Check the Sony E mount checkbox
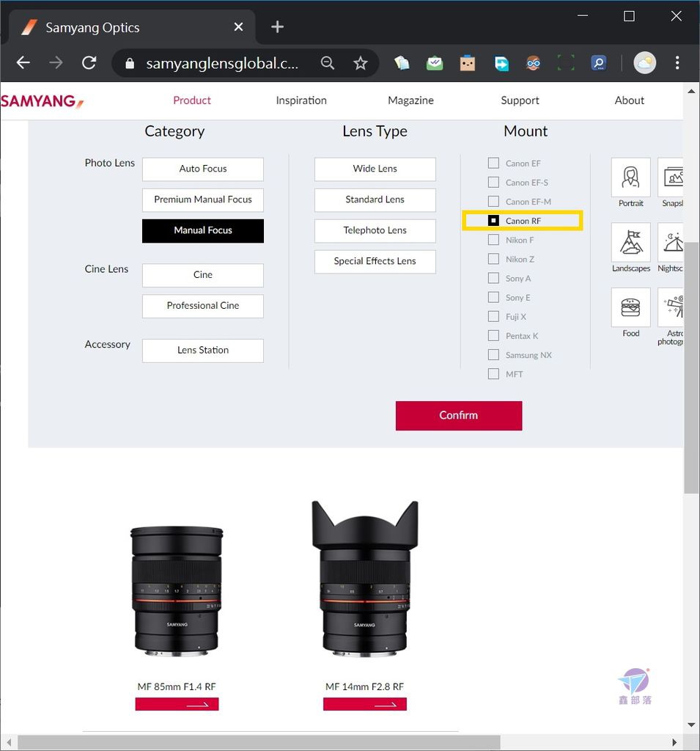Screen dimensions: 700x751 tap(493, 298)
